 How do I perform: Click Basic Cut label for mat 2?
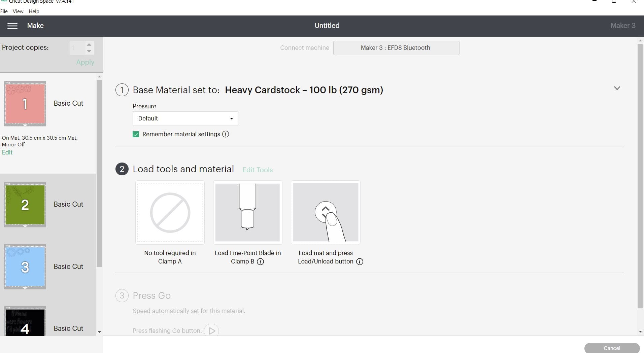(x=68, y=204)
